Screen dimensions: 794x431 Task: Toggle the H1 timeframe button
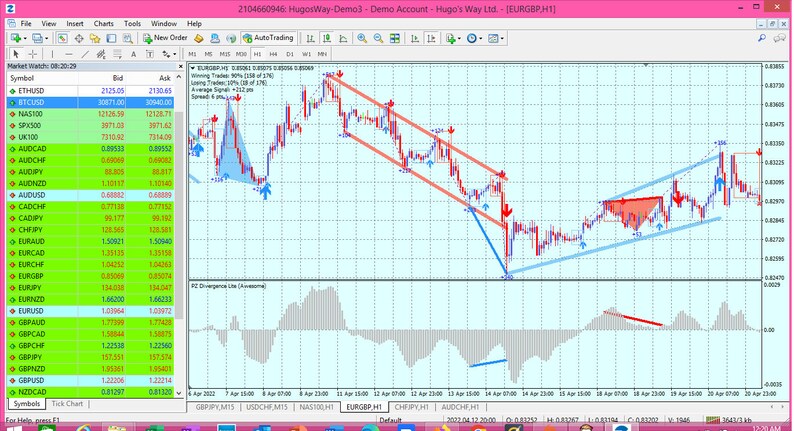pyautogui.click(x=257, y=54)
